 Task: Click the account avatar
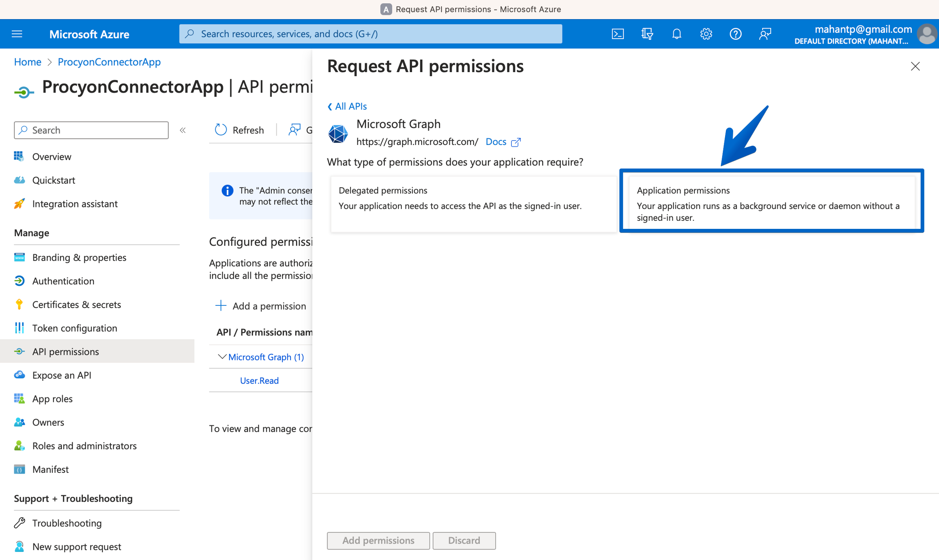click(926, 34)
